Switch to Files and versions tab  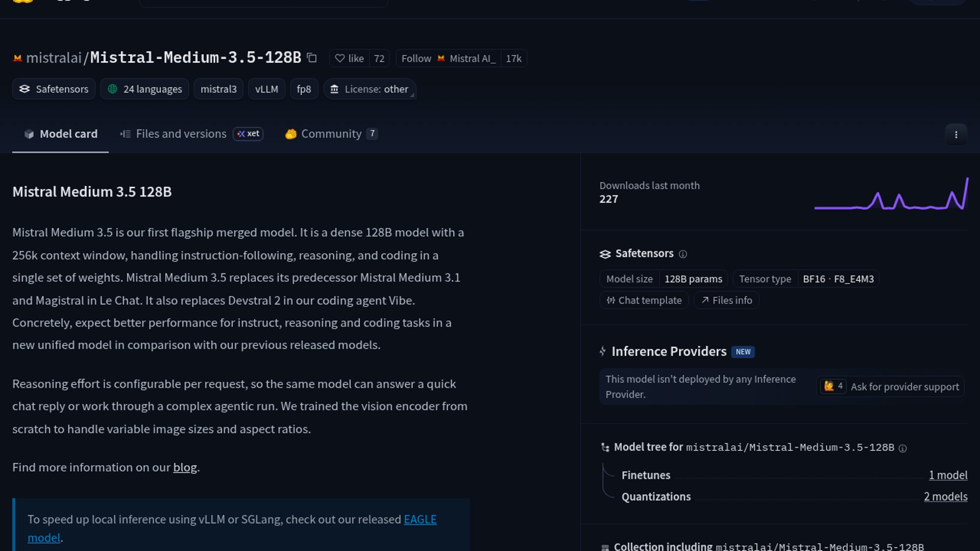click(x=181, y=134)
